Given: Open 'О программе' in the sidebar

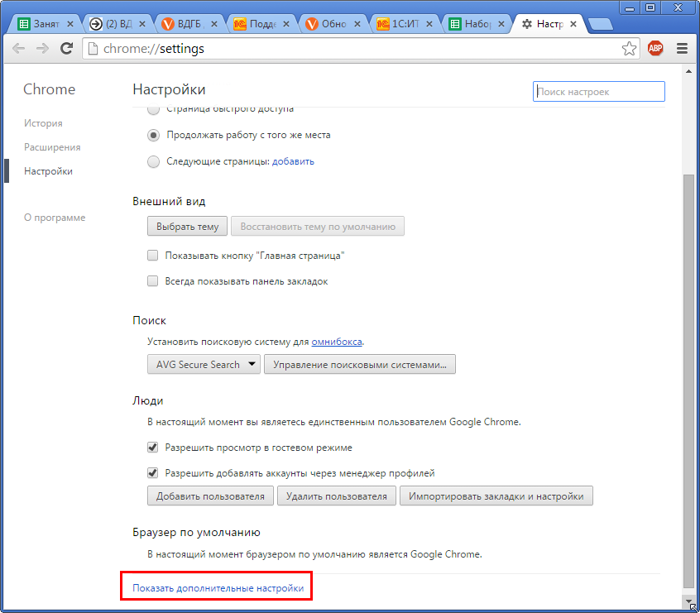Looking at the screenshot, I should pos(55,218).
